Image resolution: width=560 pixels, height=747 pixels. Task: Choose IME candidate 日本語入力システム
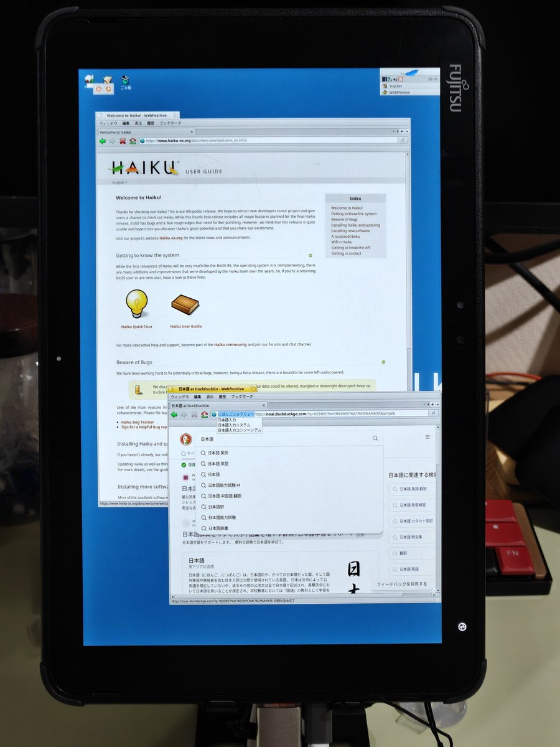pyautogui.click(x=235, y=425)
